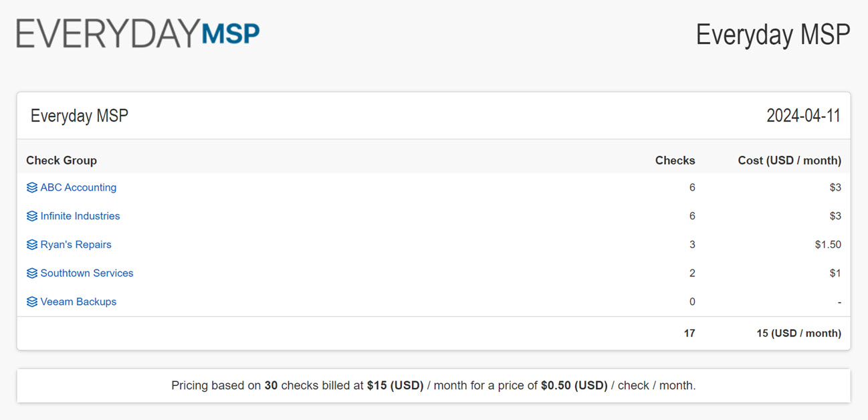868x420 pixels.
Task: Click the 15 (USD / month) total
Action: click(798, 333)
